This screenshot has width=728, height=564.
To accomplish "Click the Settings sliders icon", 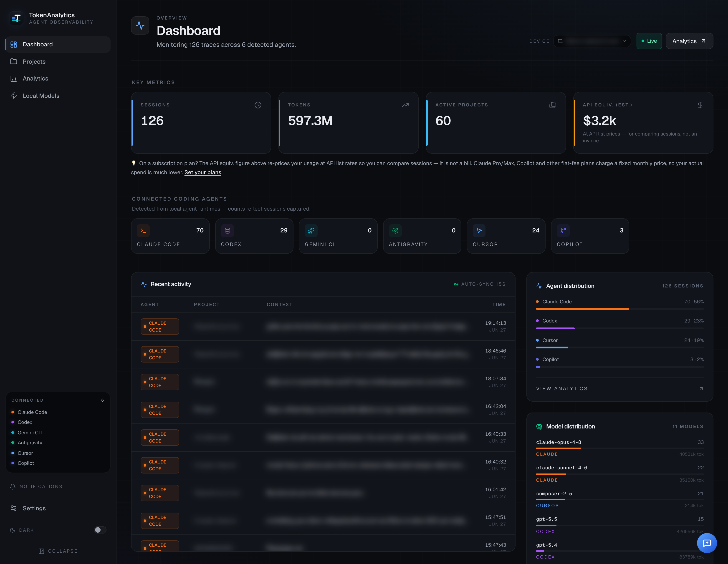I will [x=14, y=508].
